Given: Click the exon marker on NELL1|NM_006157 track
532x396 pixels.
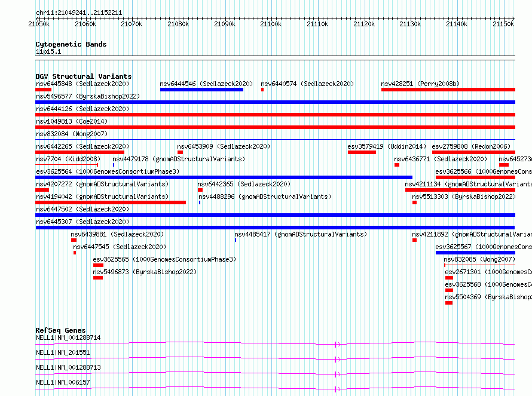Looking at the screenshot, I should 335,389.
